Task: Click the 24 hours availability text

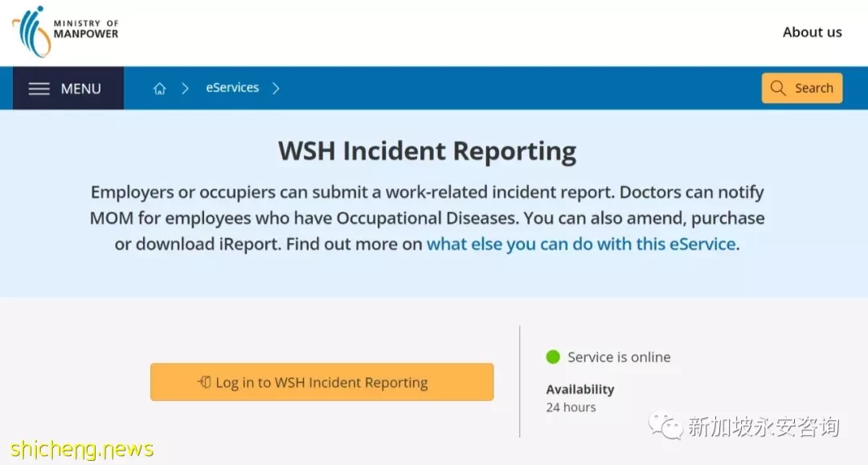Action: (571, 407)
